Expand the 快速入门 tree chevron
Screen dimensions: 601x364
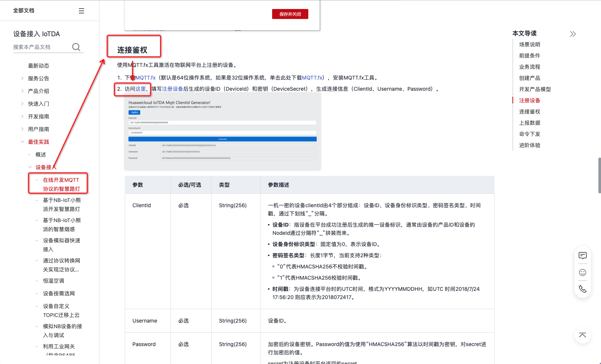tap(22, 104)
